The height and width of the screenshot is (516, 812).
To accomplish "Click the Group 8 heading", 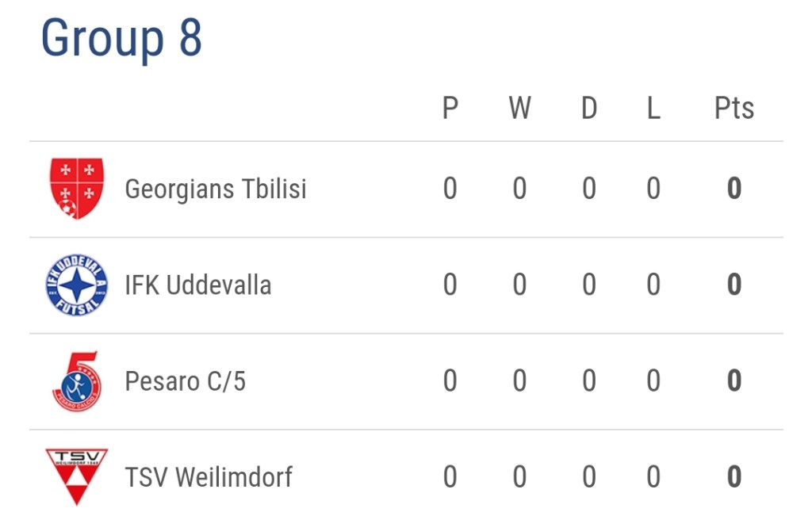I will (x=121, y=38).
